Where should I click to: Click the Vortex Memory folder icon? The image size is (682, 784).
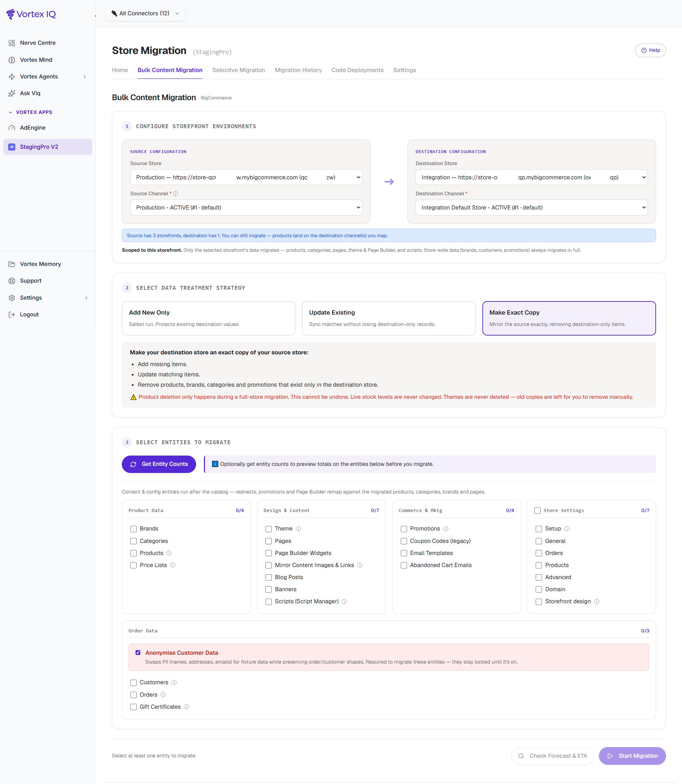tap(12, 264)
